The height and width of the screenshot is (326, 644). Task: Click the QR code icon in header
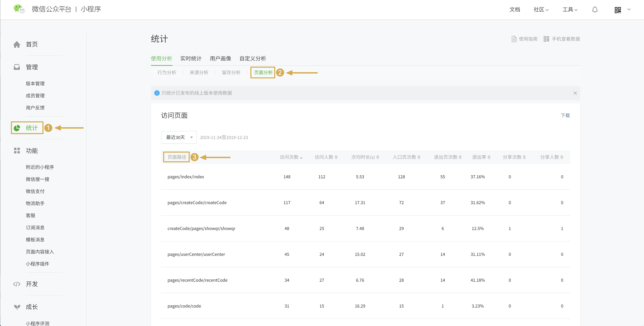tap(618, 10)
